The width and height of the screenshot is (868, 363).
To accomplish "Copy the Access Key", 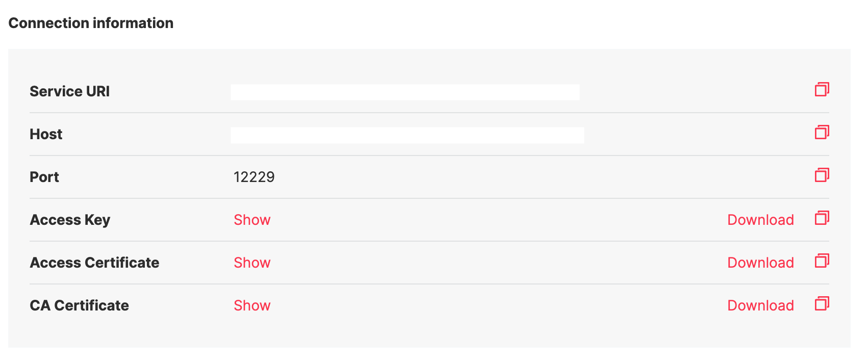I will [x=822, y=218].
